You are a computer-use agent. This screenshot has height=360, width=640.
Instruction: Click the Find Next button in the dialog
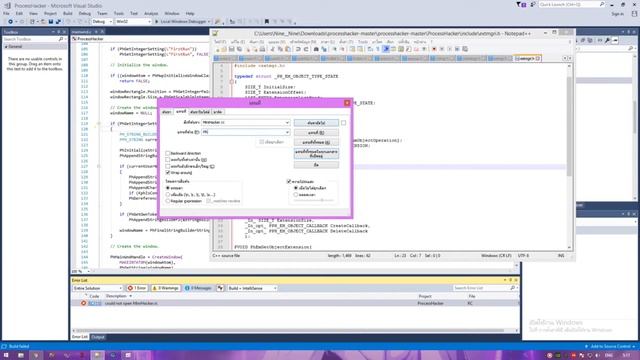coord(316,123)
